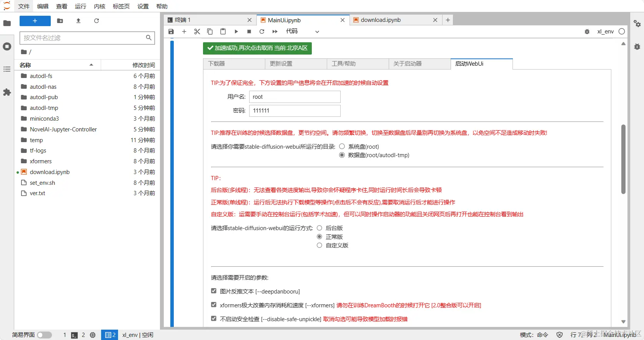Open running terminals and kernels panel

click(7, 46)
